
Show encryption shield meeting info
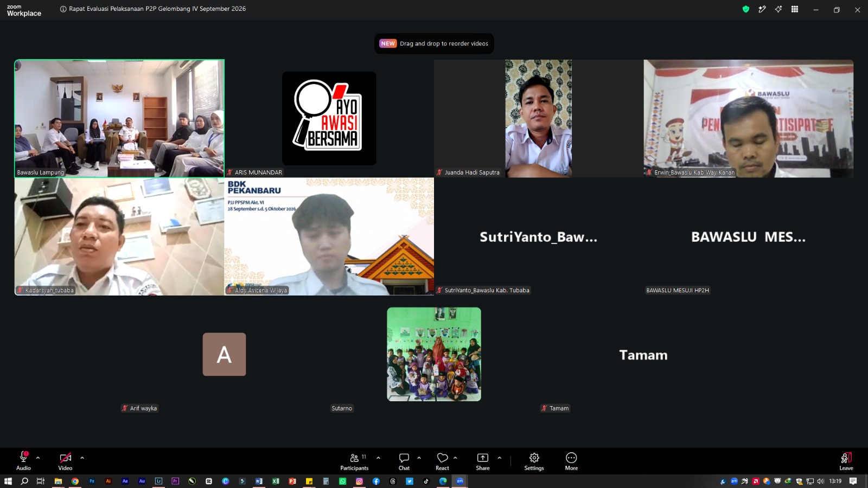click(746, 9)
